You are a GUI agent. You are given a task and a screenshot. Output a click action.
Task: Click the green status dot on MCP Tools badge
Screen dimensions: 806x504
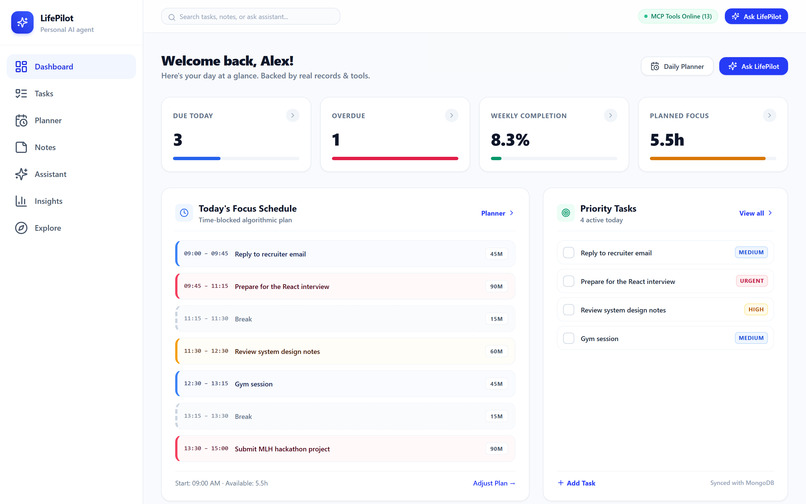pos(646,16)
